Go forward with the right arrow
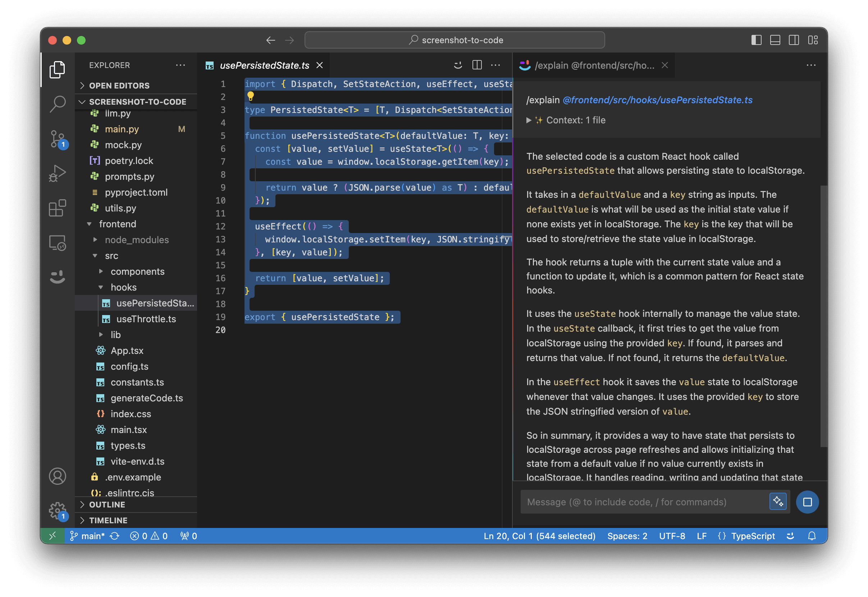The height and width of the screenshot is (597, 868). pyautogui.click(x=289, y=40)
